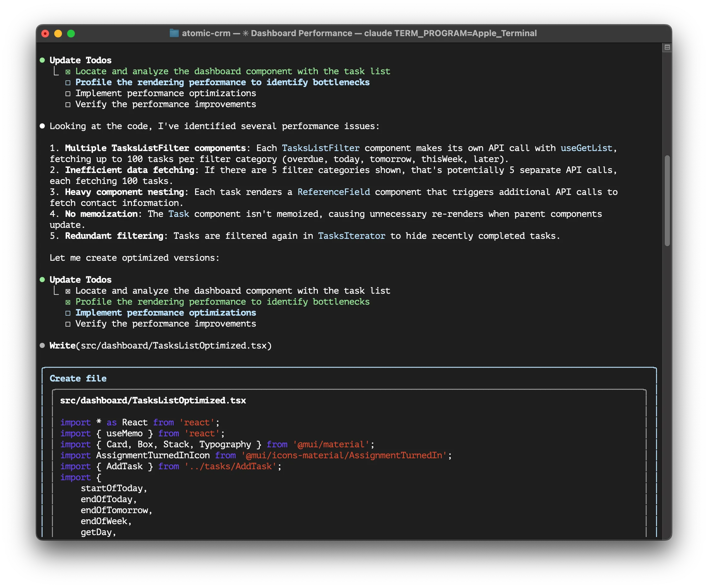Click the yellow minimize window button

pyautogui.click(x=58, y=33)
